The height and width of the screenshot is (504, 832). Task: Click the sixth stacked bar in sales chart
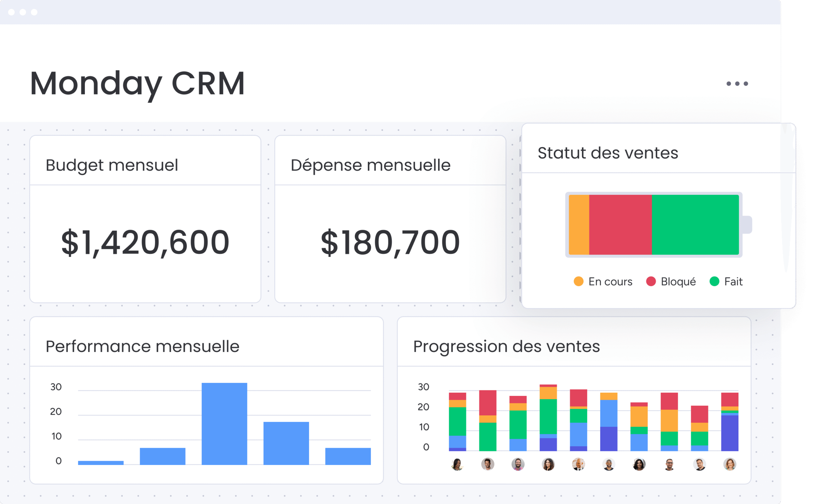[x=609, y=422]
